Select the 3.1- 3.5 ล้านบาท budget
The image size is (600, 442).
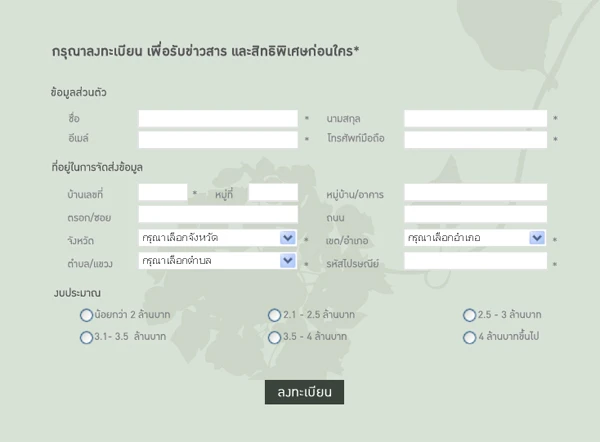click(86, 338)
